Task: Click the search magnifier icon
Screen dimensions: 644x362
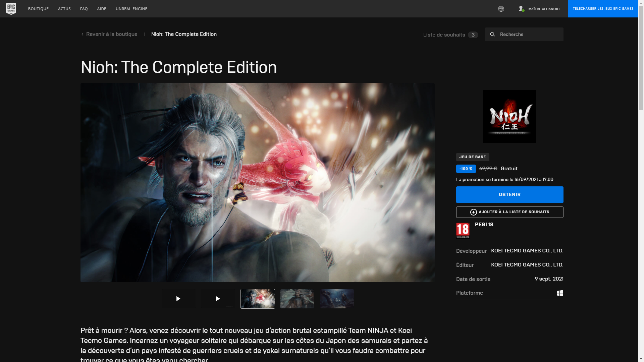Action: (x=492, y=34)
